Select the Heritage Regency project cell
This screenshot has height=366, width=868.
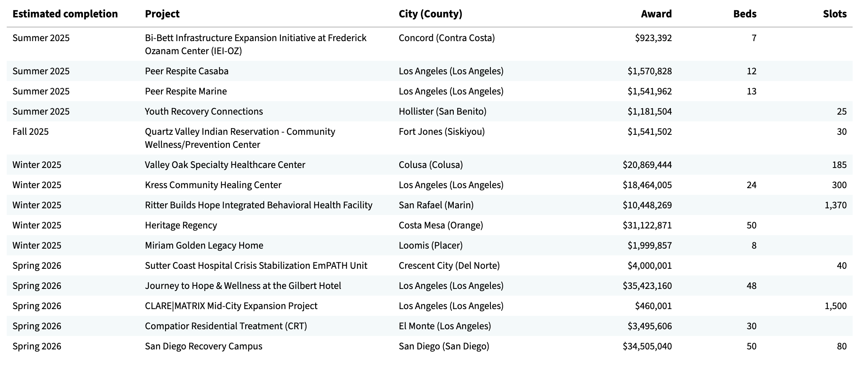click(x=181, y=225)
